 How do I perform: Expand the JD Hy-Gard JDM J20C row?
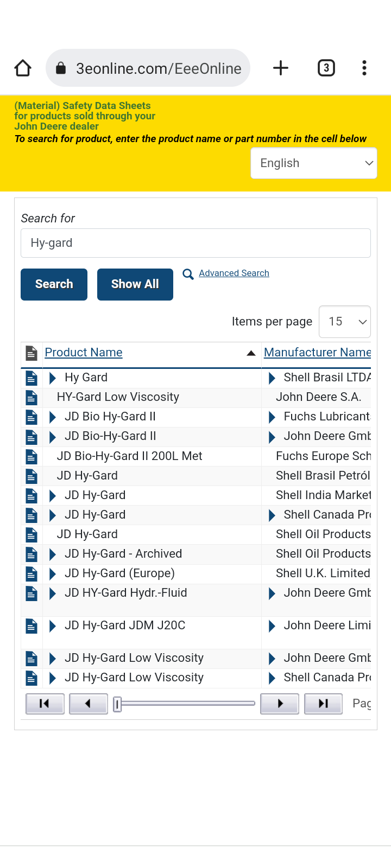53,626
